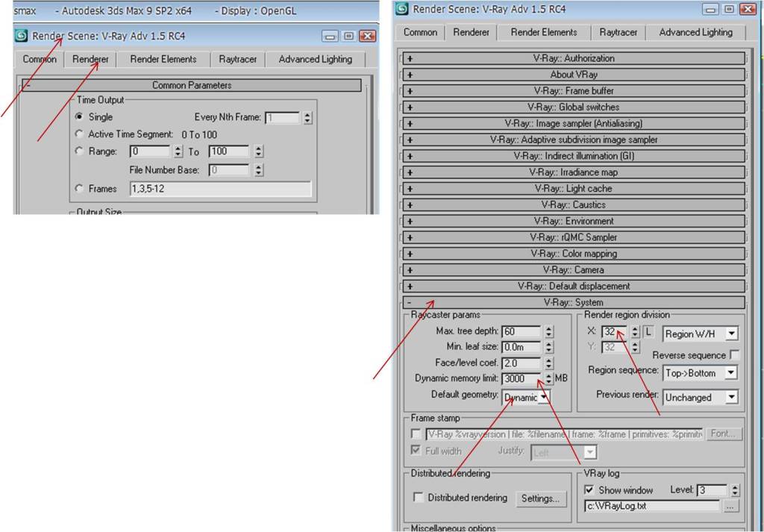
Task: Click the Dynamic memory limit spinner
Action: (x=548, y=378)
